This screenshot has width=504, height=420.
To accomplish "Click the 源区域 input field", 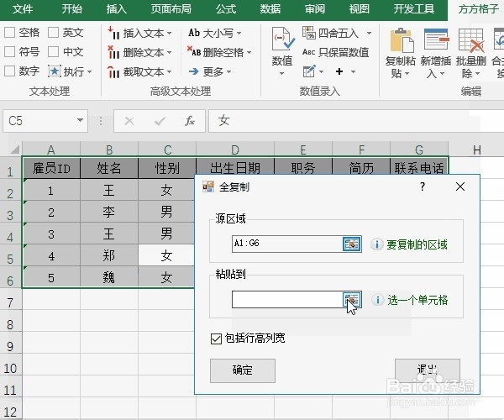I will pos(287,244).
